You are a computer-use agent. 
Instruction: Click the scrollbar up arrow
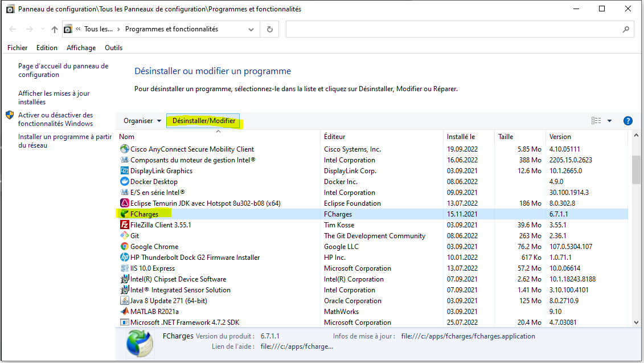(636, 135)
